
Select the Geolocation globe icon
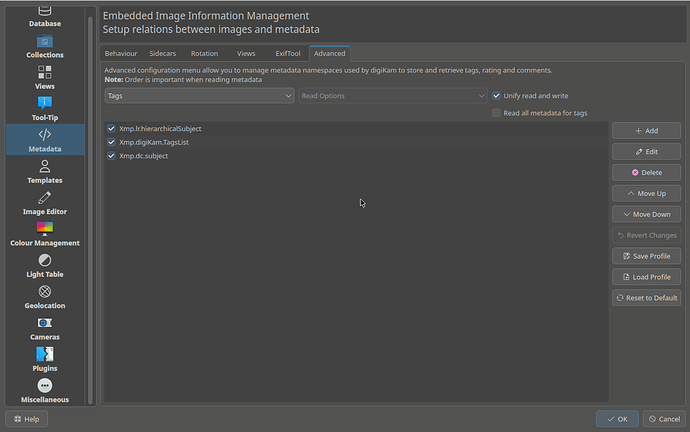pos(44,292)
